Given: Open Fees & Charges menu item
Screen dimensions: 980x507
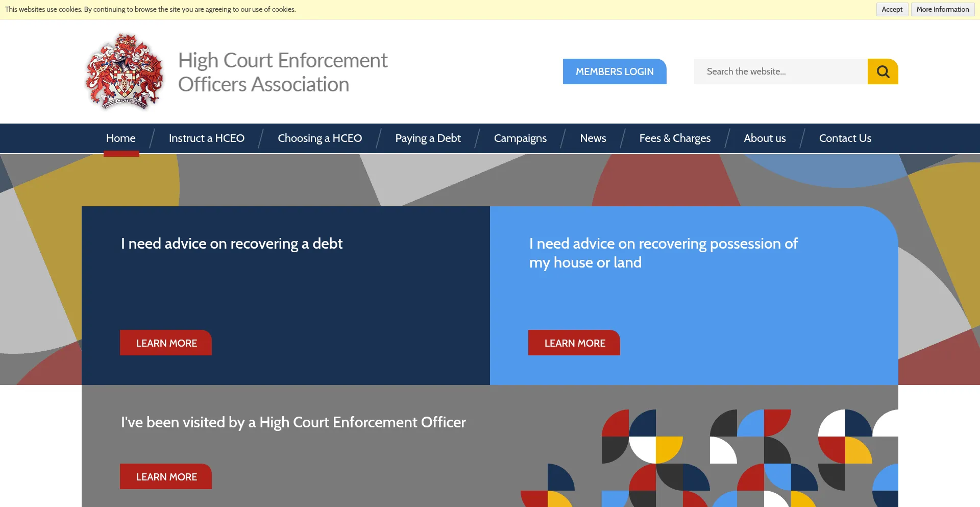Looking at the screenshot, I should [x=675, y=138].
